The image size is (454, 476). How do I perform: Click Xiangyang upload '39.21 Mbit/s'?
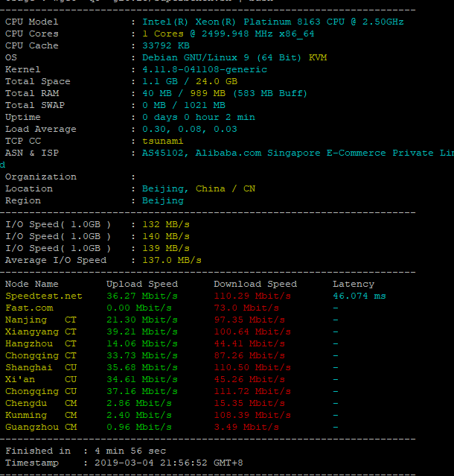(142, 331)
